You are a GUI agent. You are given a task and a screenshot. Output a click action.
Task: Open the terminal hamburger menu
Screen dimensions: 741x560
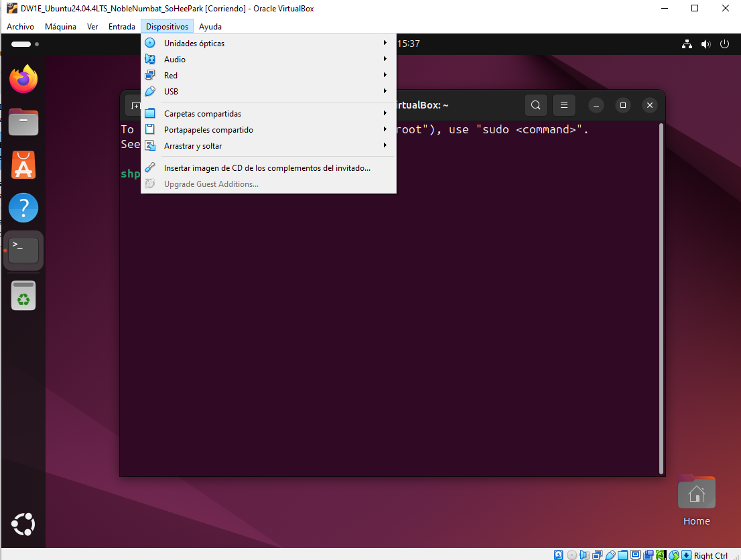(563, 105)
